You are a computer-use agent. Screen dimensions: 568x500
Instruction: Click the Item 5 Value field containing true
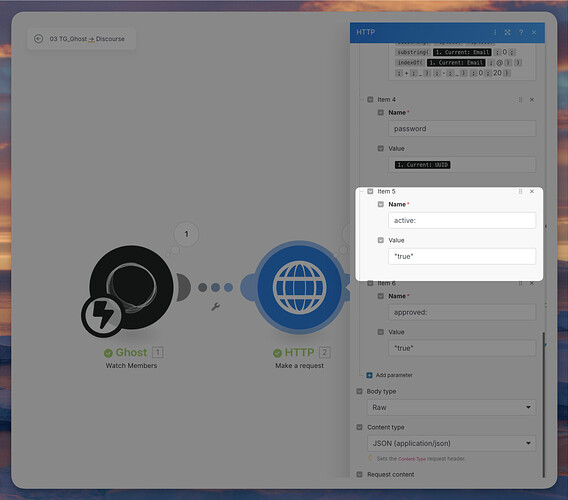tap(462, 257)
